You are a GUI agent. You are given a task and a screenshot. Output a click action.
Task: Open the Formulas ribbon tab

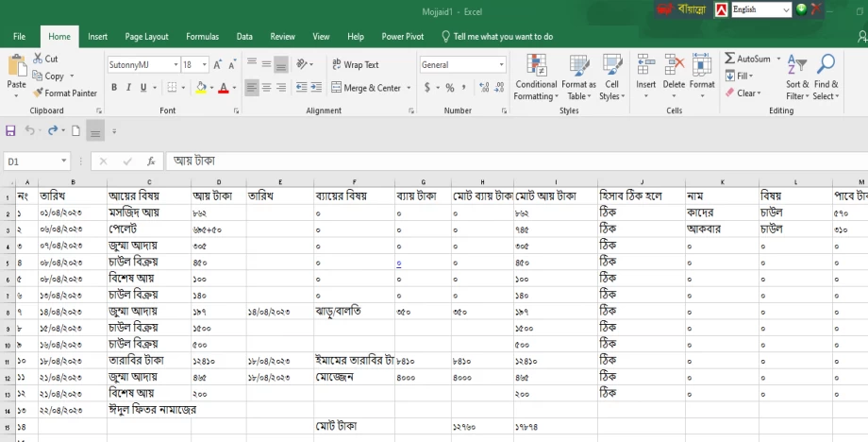click(x=202, y=37)
